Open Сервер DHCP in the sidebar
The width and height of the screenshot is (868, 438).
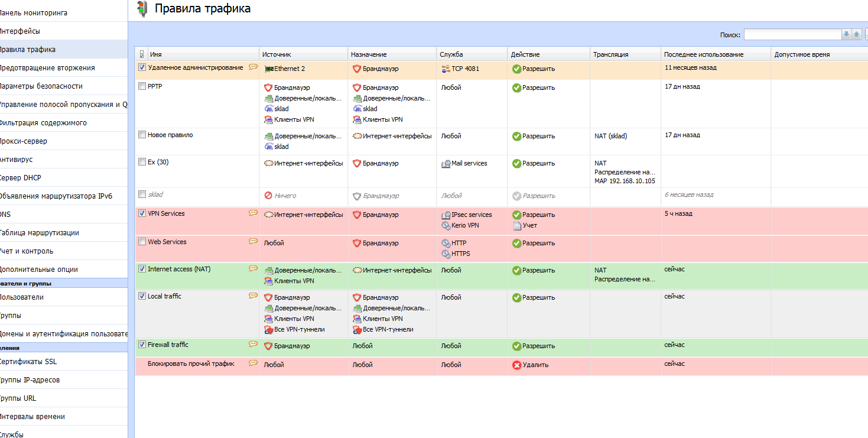[x=64, y=178]
